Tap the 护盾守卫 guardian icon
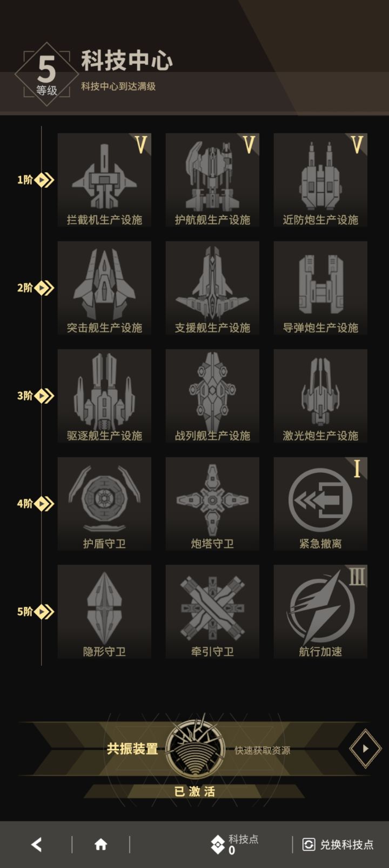Image resolution: width=389 pixels, height=868 pixels. coord(104,504)
